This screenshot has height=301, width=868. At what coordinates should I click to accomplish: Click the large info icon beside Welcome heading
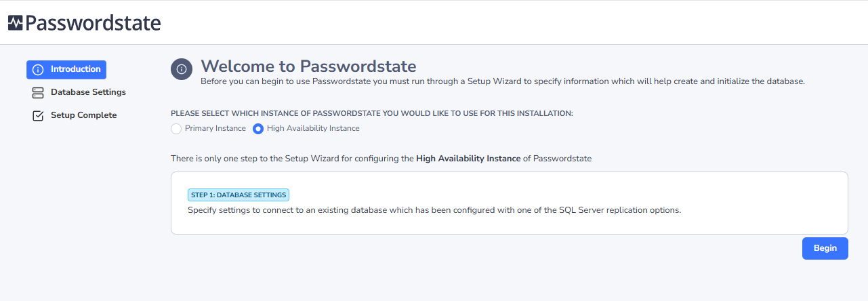click(182, 69)
